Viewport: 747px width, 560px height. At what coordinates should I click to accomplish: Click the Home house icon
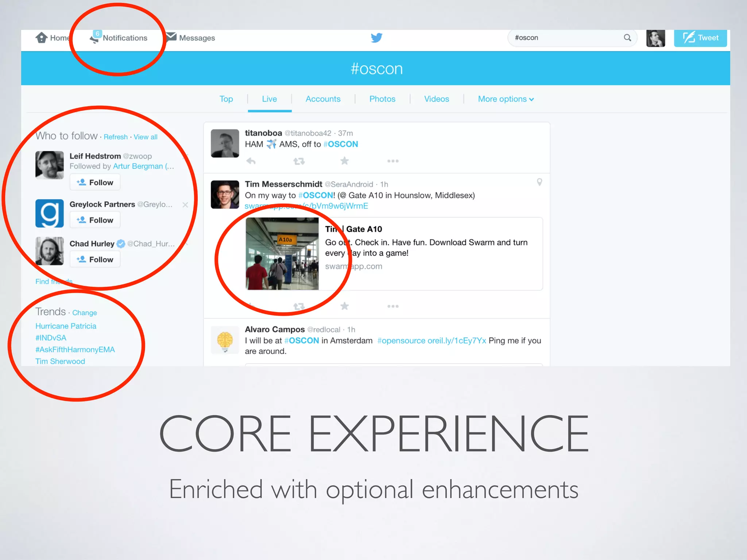coord(42,38)
